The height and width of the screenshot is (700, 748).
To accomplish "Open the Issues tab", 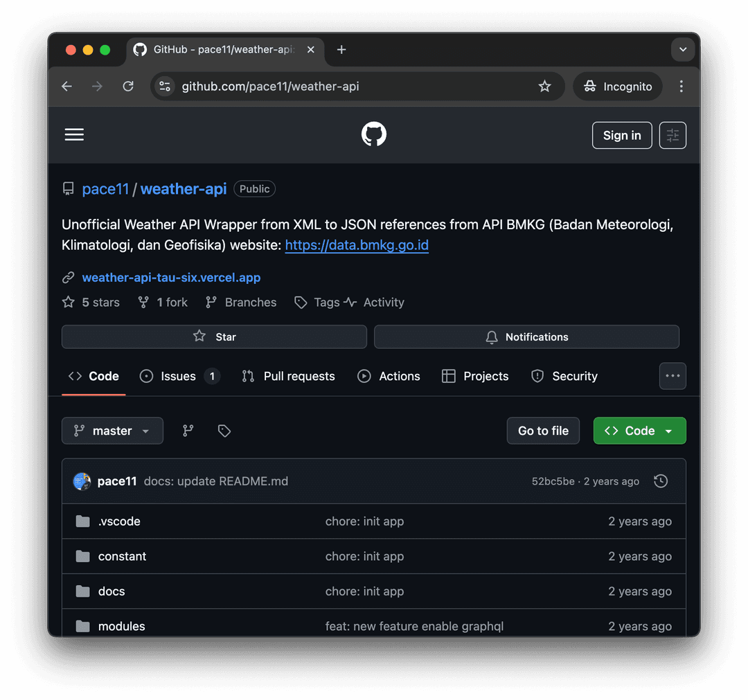I will 179,376.
